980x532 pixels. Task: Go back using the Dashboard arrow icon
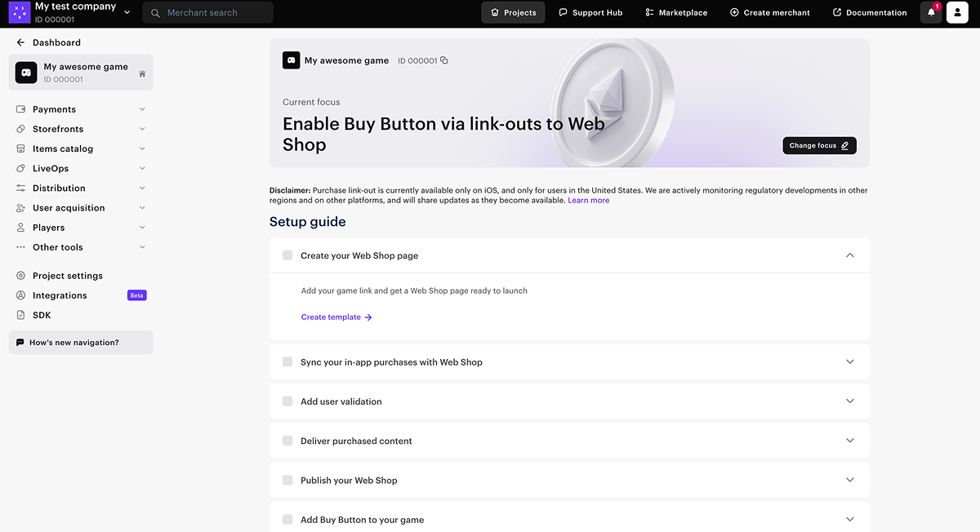(21, 42)
